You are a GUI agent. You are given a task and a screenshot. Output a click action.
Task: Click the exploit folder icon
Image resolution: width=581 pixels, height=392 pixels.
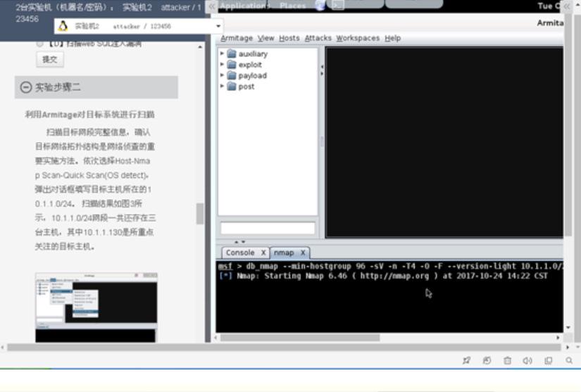(x=232, y=65)
